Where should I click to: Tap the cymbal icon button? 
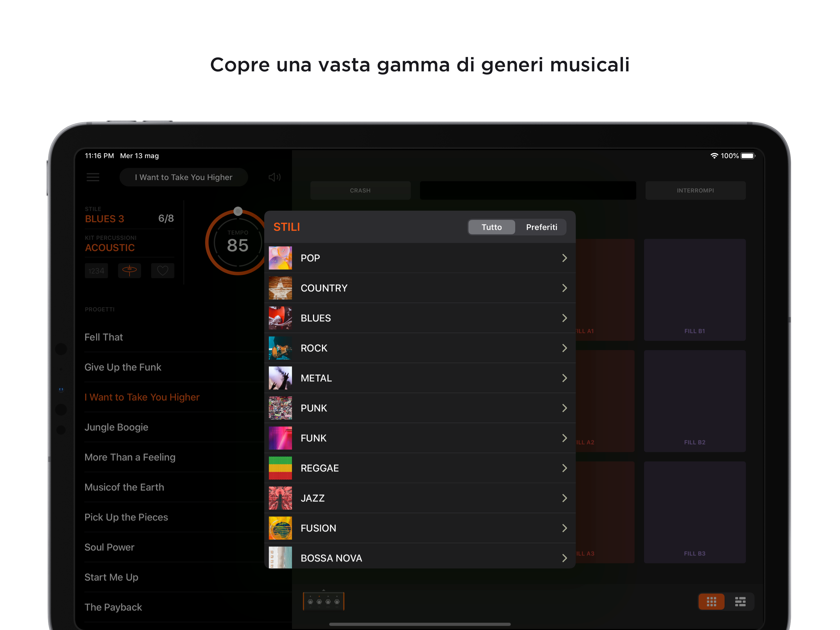[x=129, y=271]
